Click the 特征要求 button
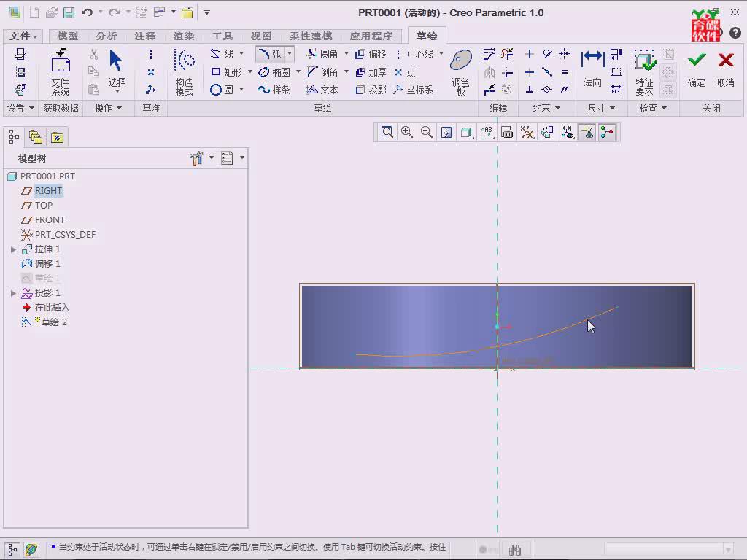This screenshot has width=747, height=560. point(645,72)
